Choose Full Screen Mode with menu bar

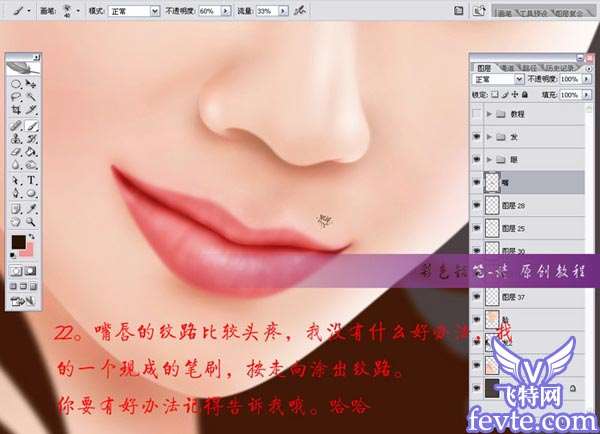click(x=23, y=286)
